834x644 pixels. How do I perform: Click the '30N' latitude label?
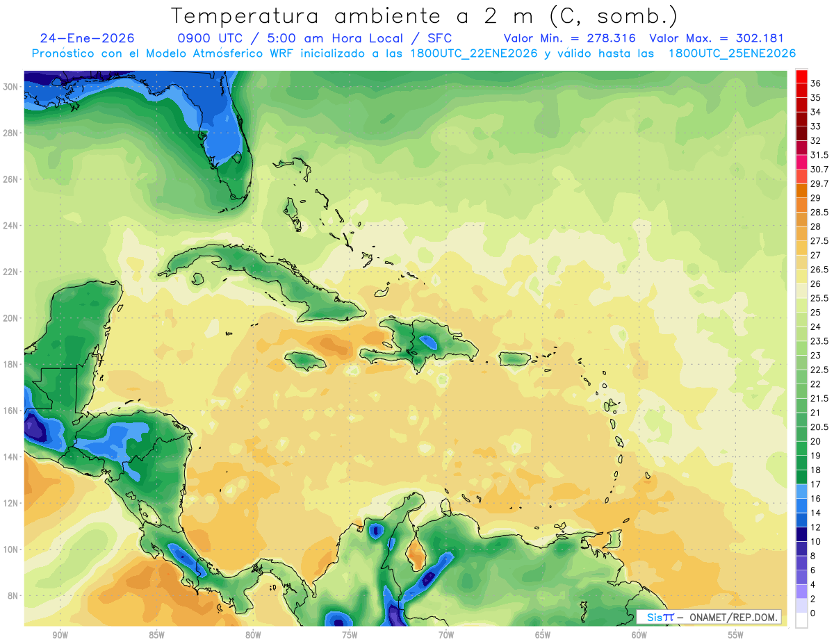click(x=10, y=86)
